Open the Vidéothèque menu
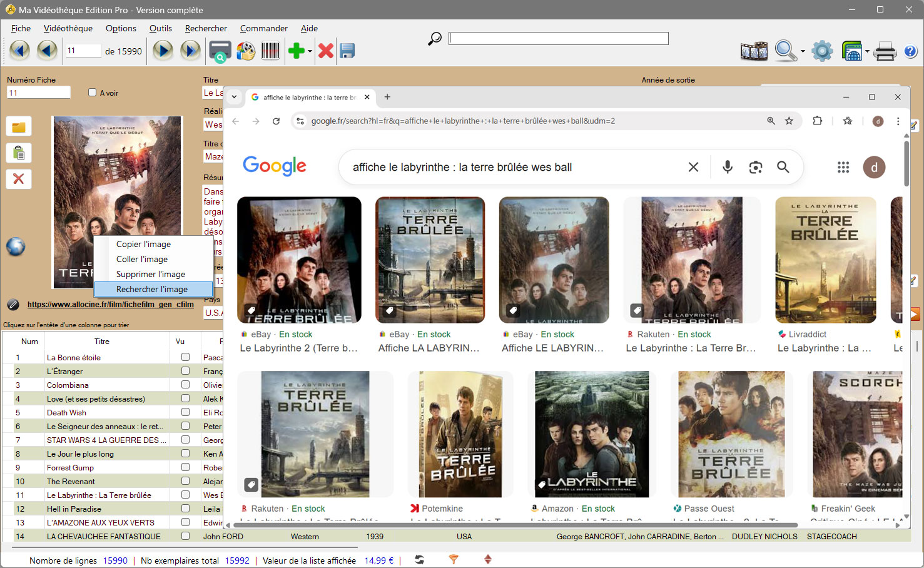Screen dimensions: 924x568 pos(68,28)
